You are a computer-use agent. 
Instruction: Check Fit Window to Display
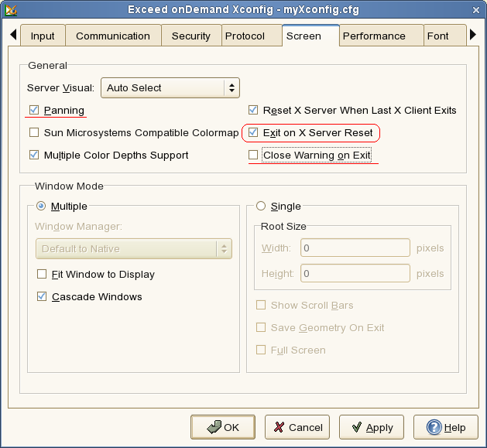(x=42, y=275)
